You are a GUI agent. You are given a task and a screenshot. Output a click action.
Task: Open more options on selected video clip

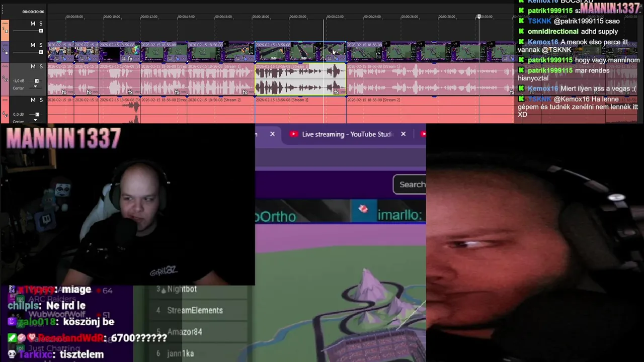click(x=343, y=58)
